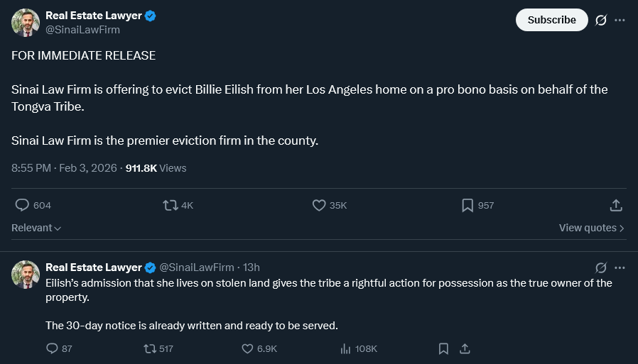Open the main post author's profile picture
The height and width of the screenshot is (364, 638).
(x=26, y=23)
